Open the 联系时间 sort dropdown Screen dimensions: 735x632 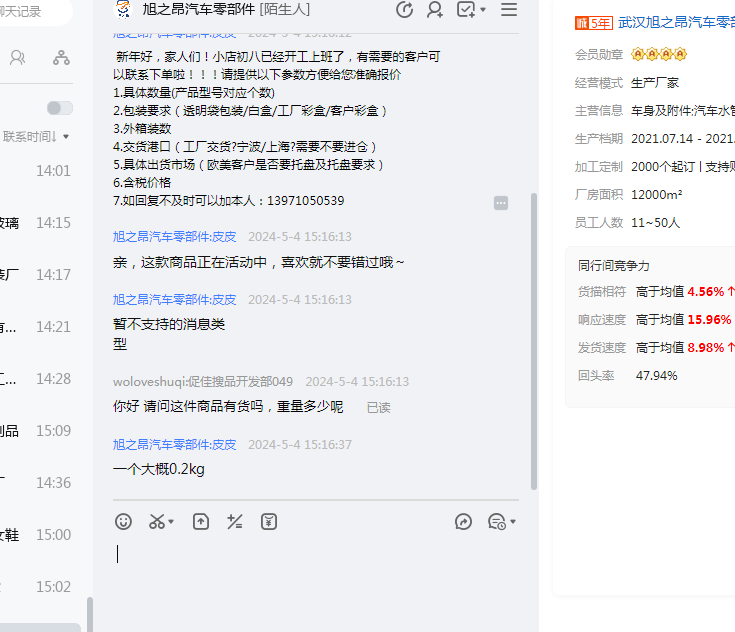[x=36, y=136]
